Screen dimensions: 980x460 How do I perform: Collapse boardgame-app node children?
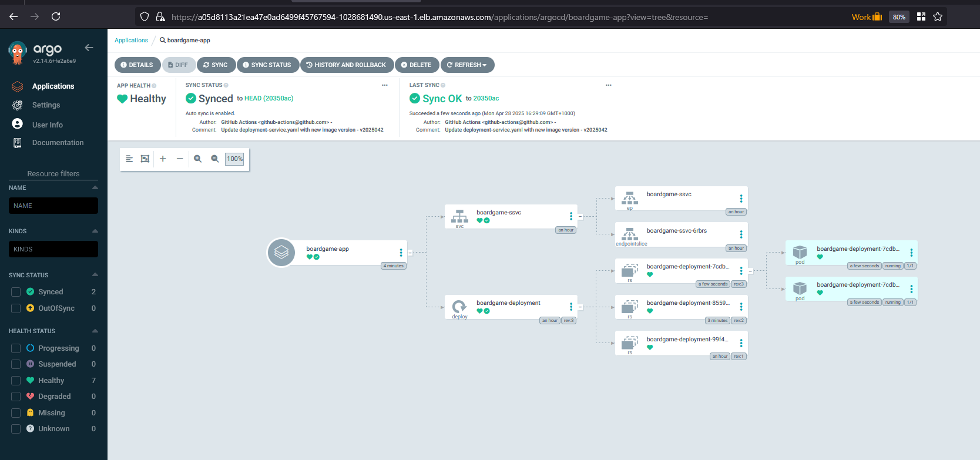pyautogui.click(x=410, y=253)
